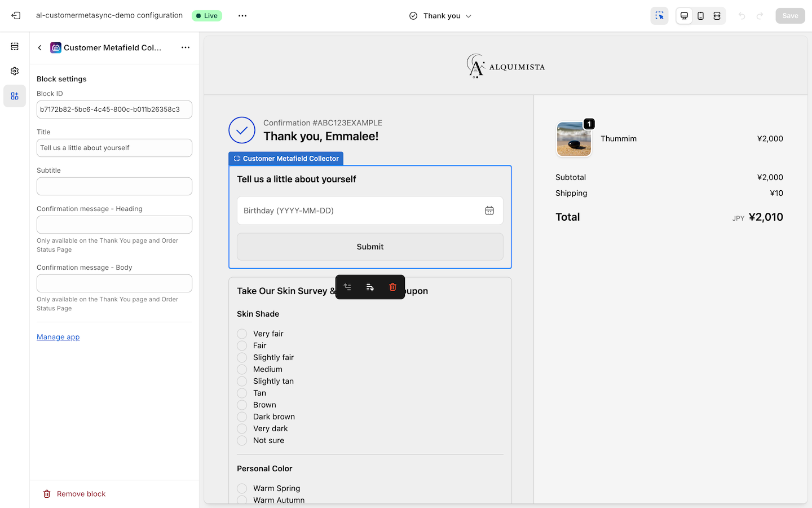Open the Settings panel in left sidebar
812x508 pixels.
(x=15, y=71)
